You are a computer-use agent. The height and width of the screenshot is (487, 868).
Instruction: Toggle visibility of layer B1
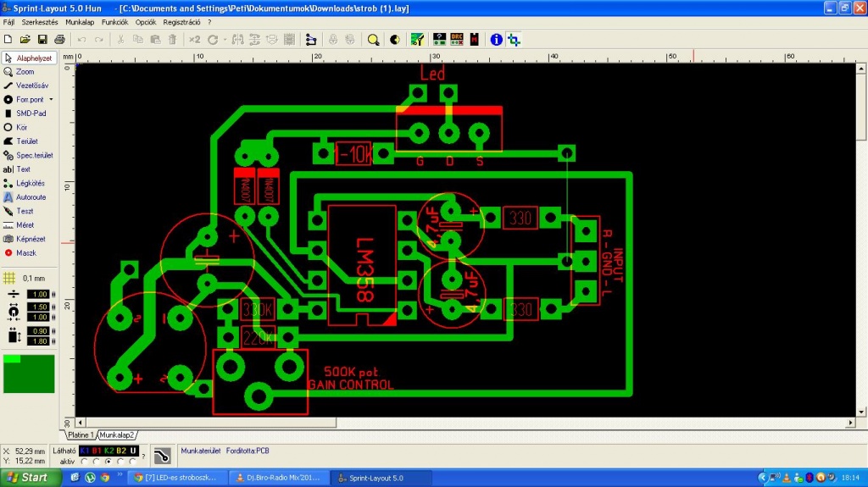pyautogui.click(x=97, y=451)
